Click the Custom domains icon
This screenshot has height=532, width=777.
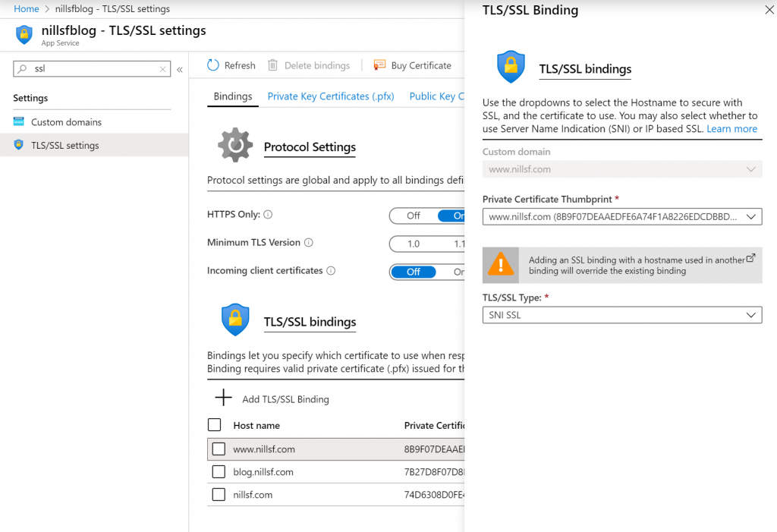coord(19,121)
